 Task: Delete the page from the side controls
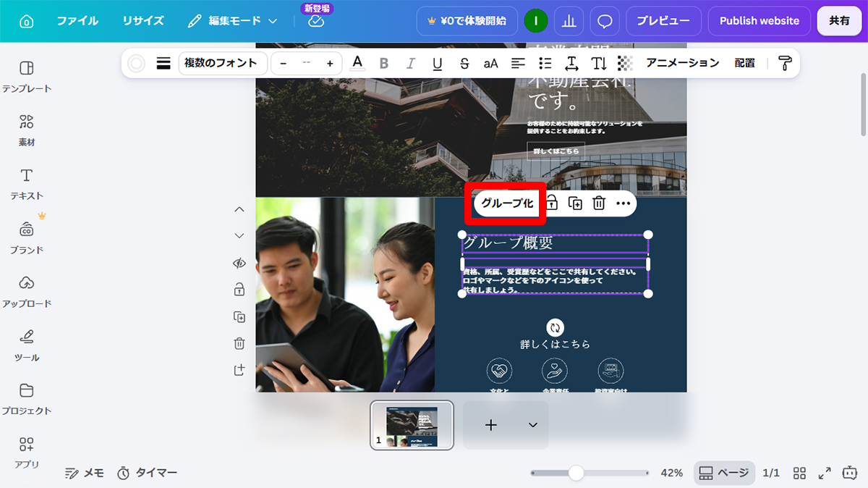pyautogui.click(x=239, y=343)
